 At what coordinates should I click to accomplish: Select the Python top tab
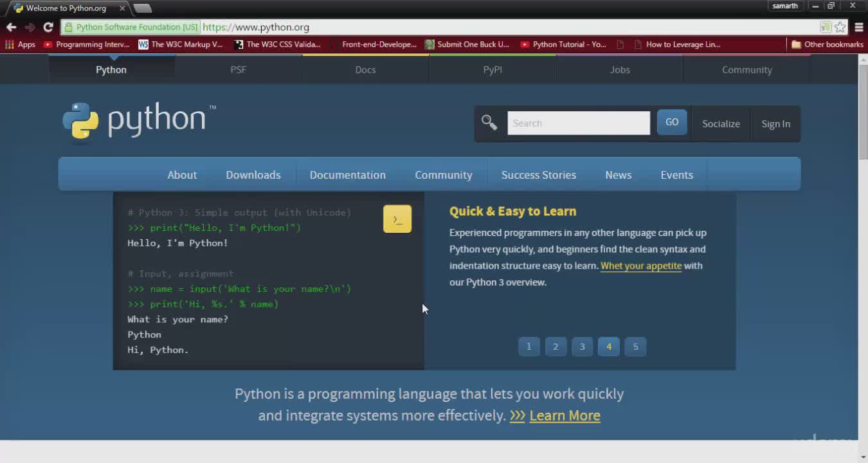[x=111, y=69]
